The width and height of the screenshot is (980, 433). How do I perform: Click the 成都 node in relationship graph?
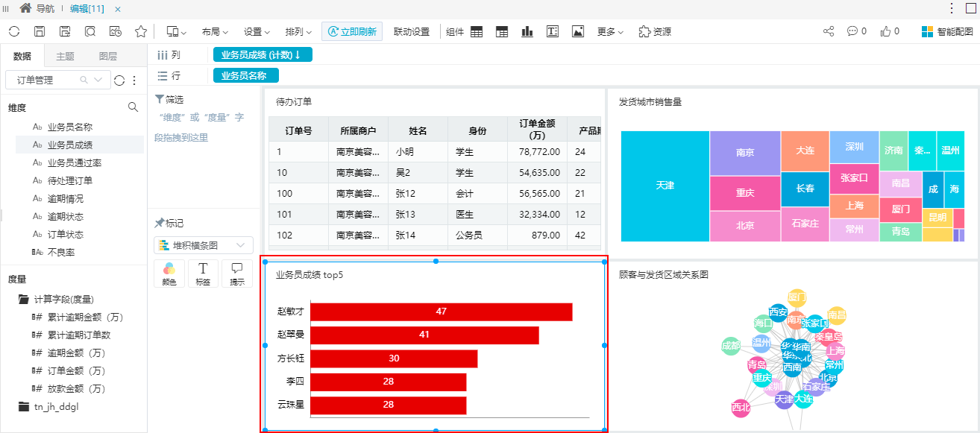point(731,346)
